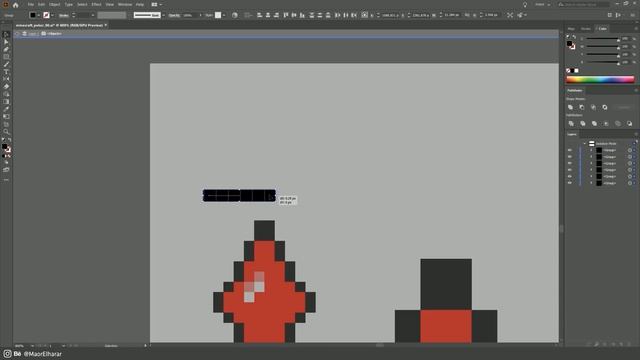Expand the topmost <Group> sublayer
Viewport: 640px width, 360px height.
coord(591,150)
